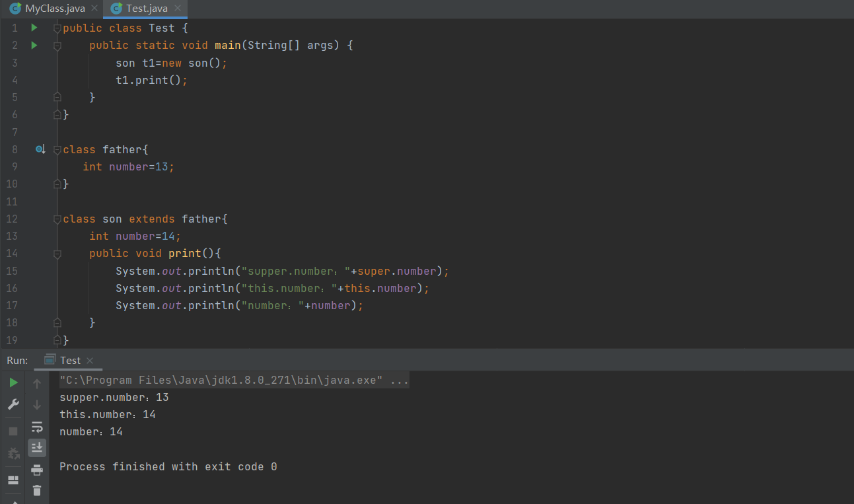Click 'Process finished with exit code 0'
Viewport: 854px width, 504px height.
pos(168,466)
